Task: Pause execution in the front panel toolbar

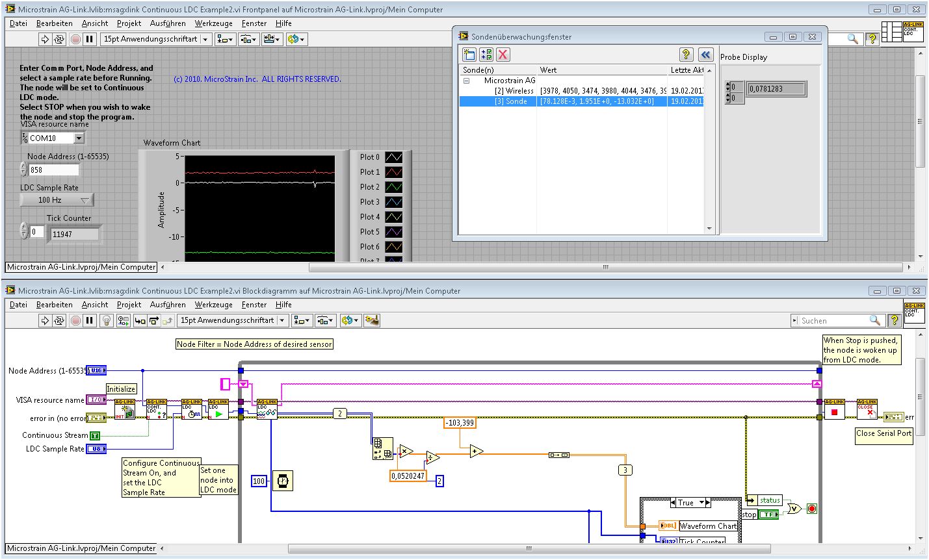Action: pyautogui.click(x=90, y=39)
